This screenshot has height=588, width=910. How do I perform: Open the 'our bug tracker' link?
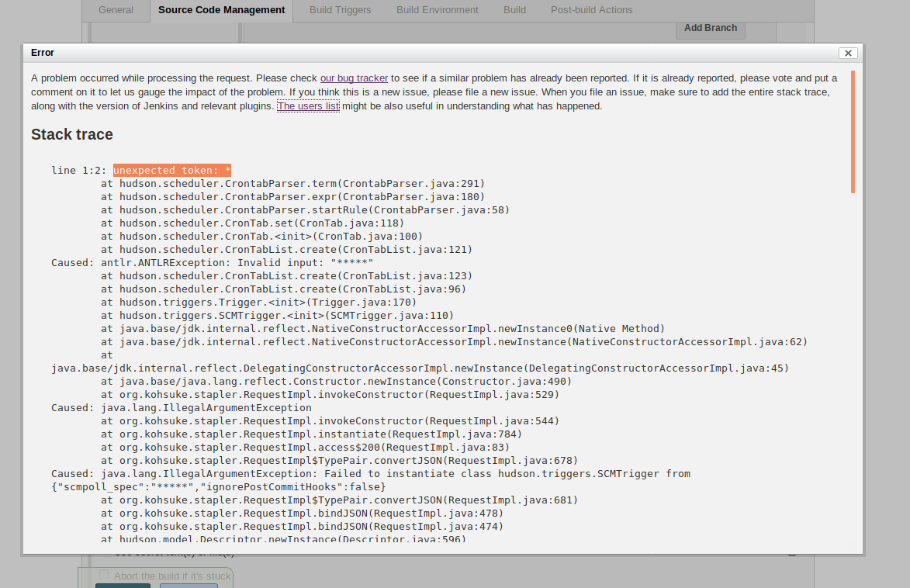[x=354, y=78]
